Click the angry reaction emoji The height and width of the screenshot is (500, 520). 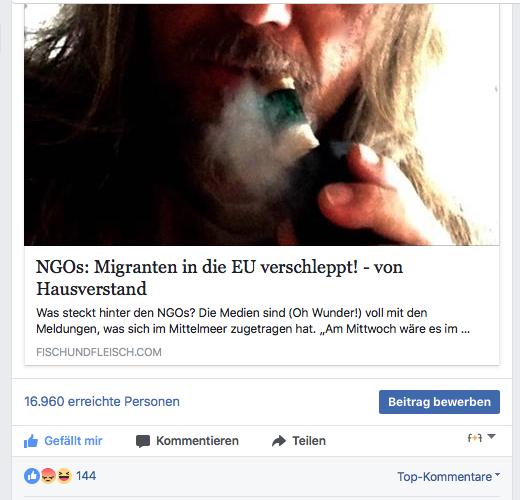[48, 476]
